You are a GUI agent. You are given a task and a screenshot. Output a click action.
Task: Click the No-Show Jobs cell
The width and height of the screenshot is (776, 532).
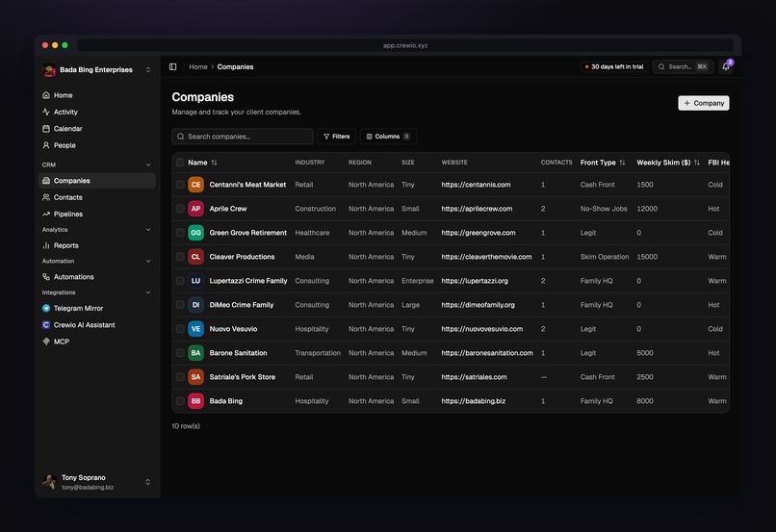click(604, 209)
